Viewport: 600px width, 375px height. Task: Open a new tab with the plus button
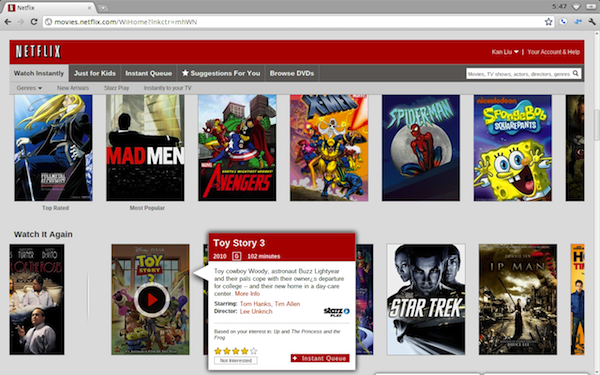coord(103,8)
